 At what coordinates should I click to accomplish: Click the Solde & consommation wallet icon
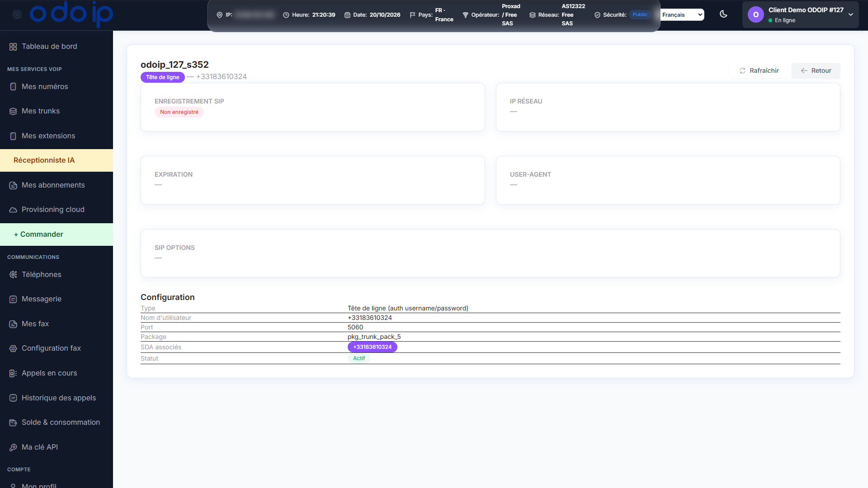13,422
